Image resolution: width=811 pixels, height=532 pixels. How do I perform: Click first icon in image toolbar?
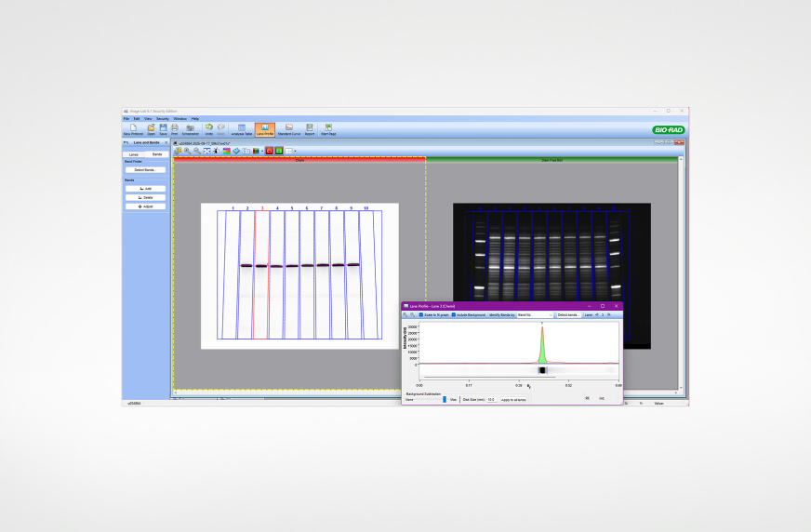tap(178, 151)
